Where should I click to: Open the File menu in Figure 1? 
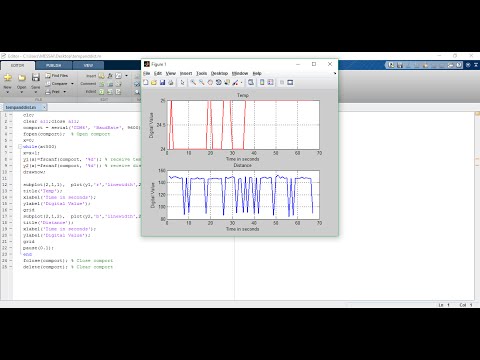tap(146, 73)
